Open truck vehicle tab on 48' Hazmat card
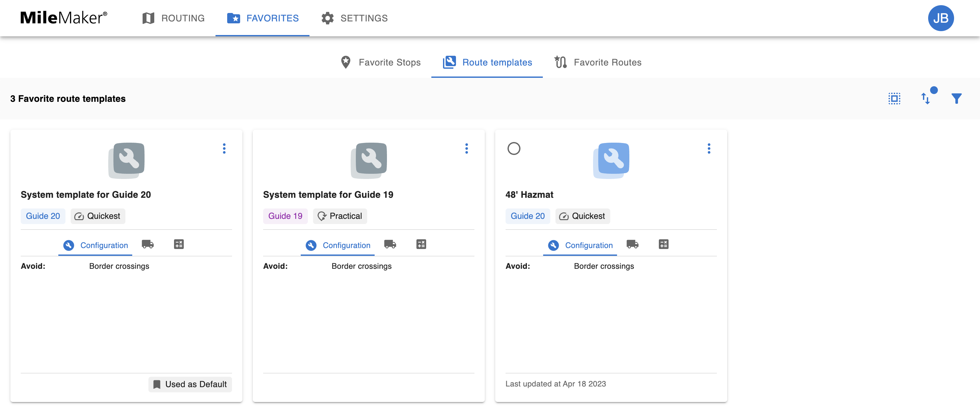 click(x=632, y=244)
